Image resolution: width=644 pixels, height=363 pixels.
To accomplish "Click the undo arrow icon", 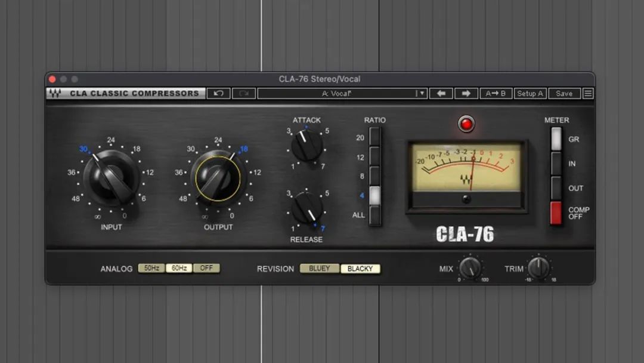I will [218, 93].
